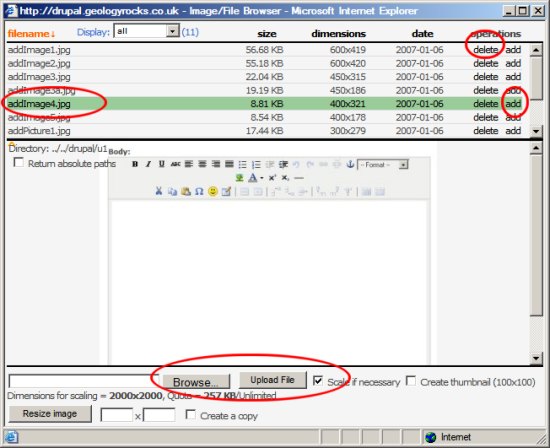
Task: Click the outdent icon
Action: pos(270,164)
